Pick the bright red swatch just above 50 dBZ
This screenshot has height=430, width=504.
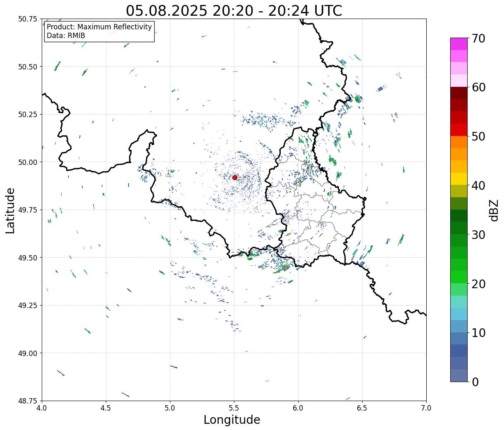pos(459,130)
